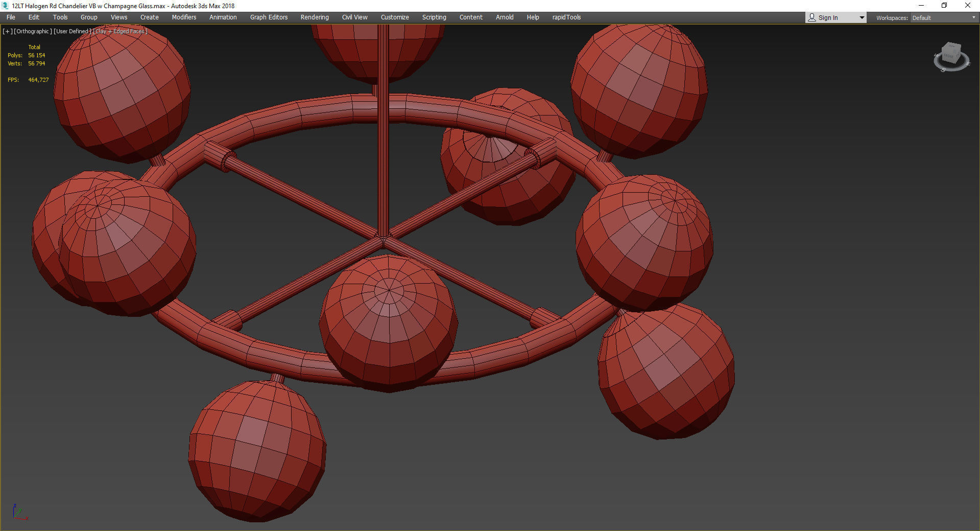Open the Arnold menu
This screenshot has width=980, height=531.
point(505,17)
